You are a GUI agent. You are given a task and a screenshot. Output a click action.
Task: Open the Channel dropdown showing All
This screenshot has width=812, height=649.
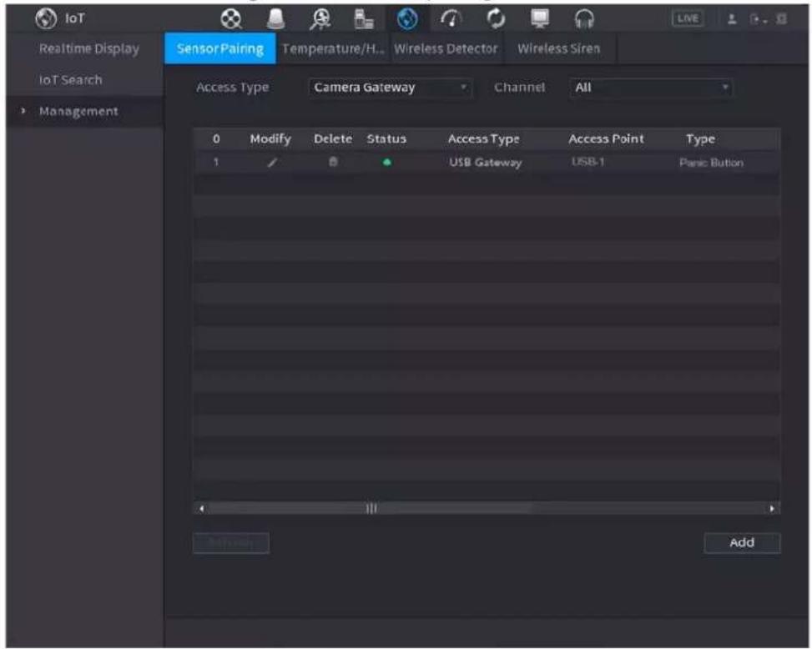coord(651,88)
